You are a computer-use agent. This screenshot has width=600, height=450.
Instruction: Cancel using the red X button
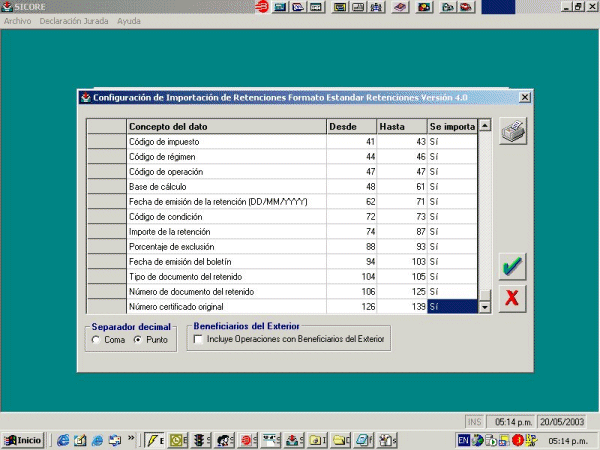pyautogui.click(x=513, y=297)
